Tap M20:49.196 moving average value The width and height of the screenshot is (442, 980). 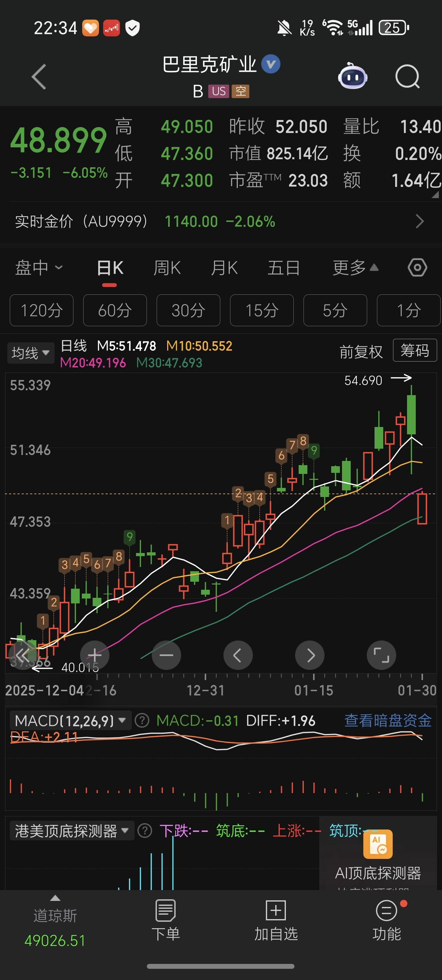pyautogui.click(x=93, y=363)
